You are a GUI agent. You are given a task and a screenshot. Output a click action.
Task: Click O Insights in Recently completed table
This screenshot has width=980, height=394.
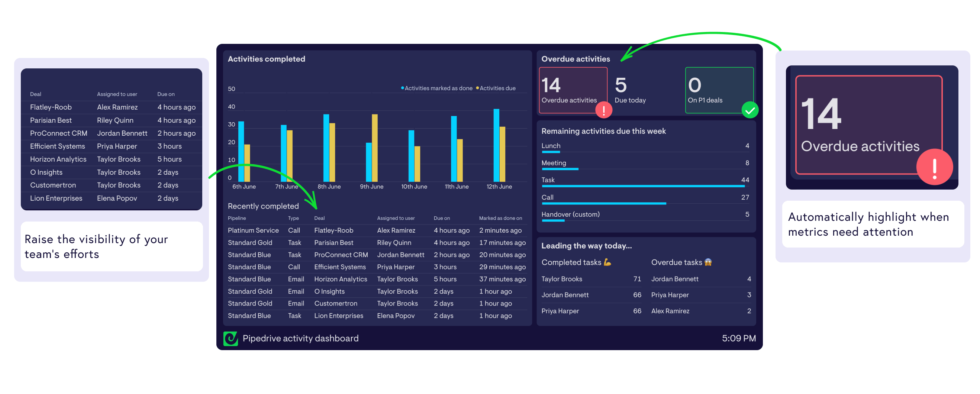[329, 292]
